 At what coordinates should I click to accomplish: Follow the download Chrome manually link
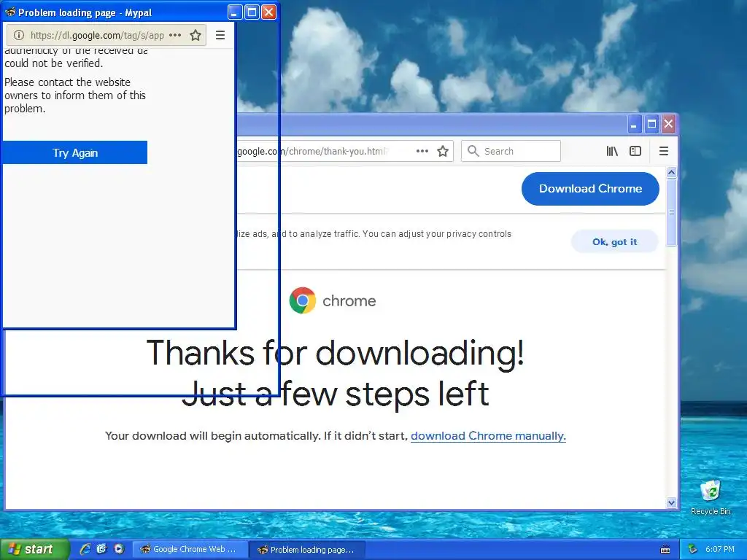[x=488, y=436]
